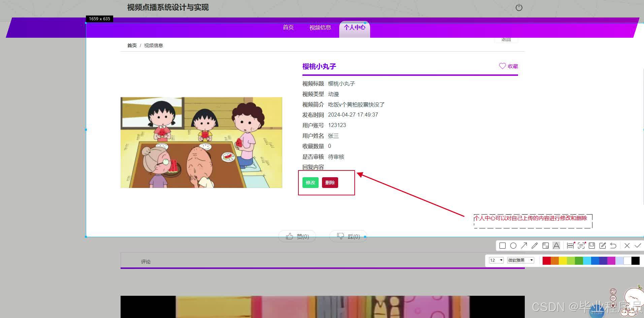Confirm the screenshot with the checkmark

pyautogui.click(x=638, y=246)
